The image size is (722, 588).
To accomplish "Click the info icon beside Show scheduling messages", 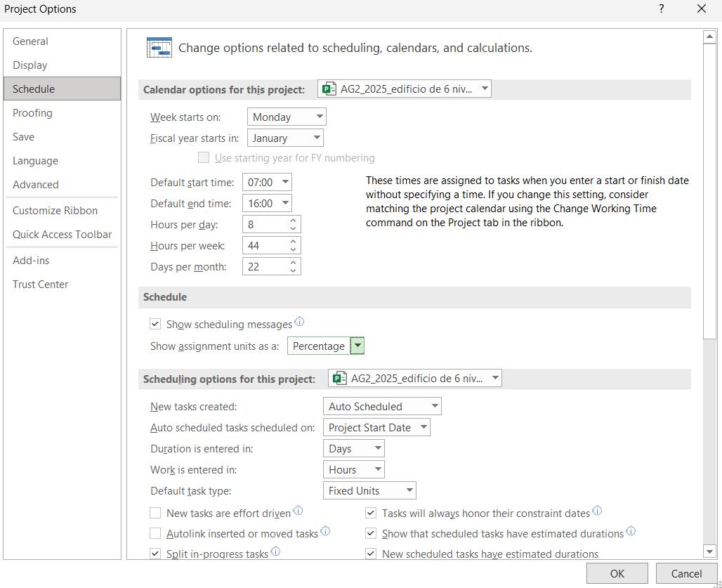I will click(299, 322).
